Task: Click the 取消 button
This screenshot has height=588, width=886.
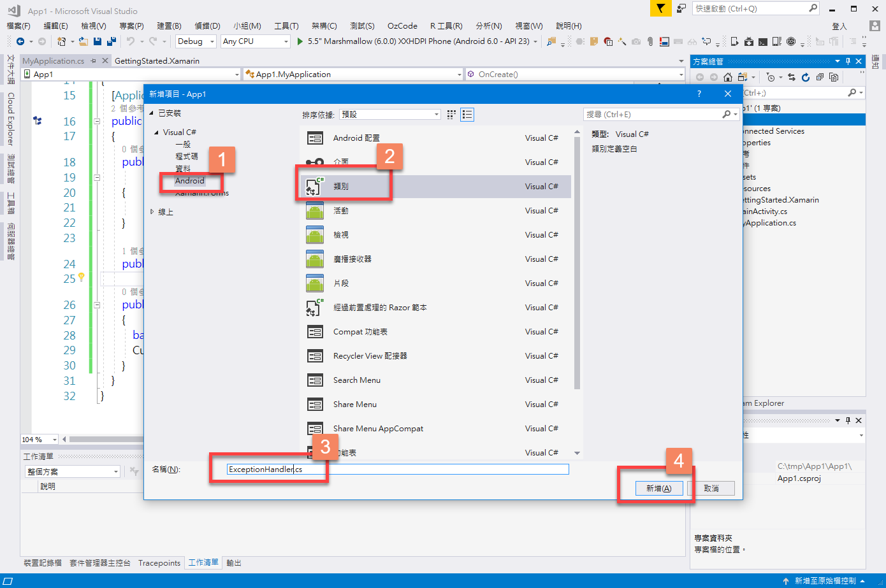Action: [711, 489]
